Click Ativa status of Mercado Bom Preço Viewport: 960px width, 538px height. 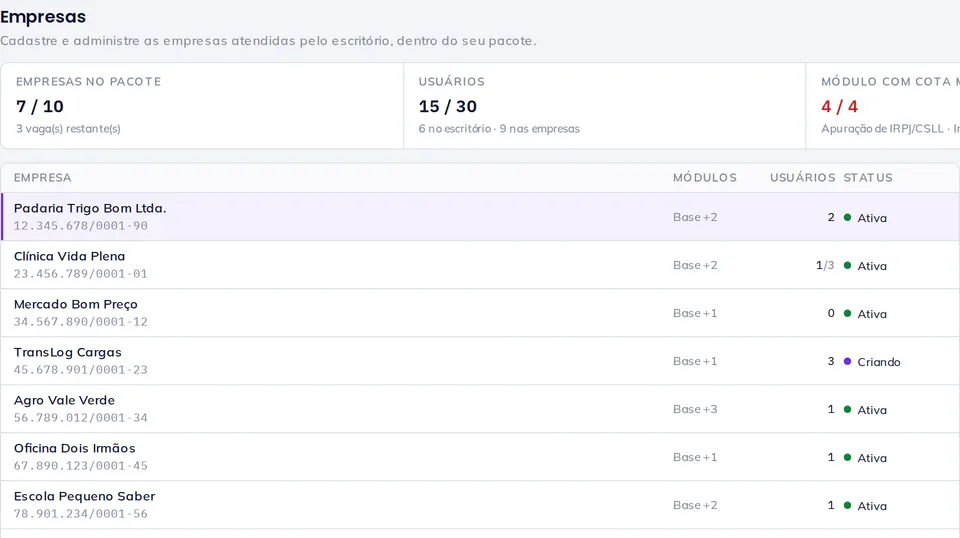865,314
